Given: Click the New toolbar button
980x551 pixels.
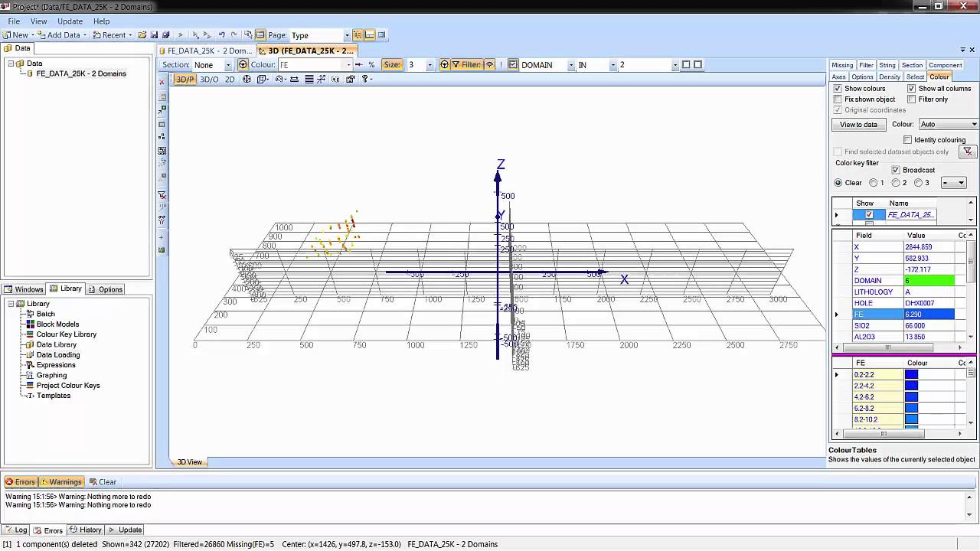Looking at the screenshot, I should point(16,35).
